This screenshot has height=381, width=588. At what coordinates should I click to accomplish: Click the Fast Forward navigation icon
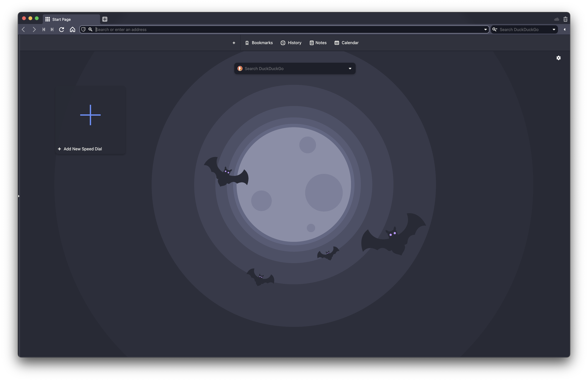pos(52,30)
